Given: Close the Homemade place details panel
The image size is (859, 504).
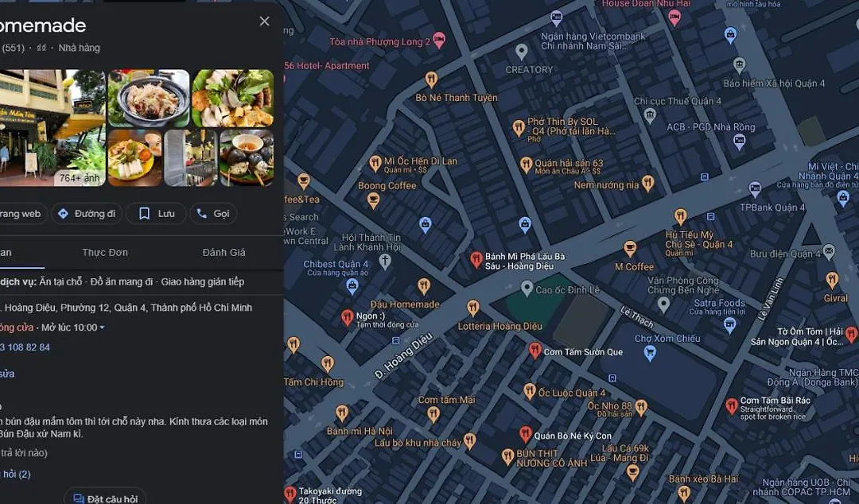Looking at the screenshot, I should point(264,21).
